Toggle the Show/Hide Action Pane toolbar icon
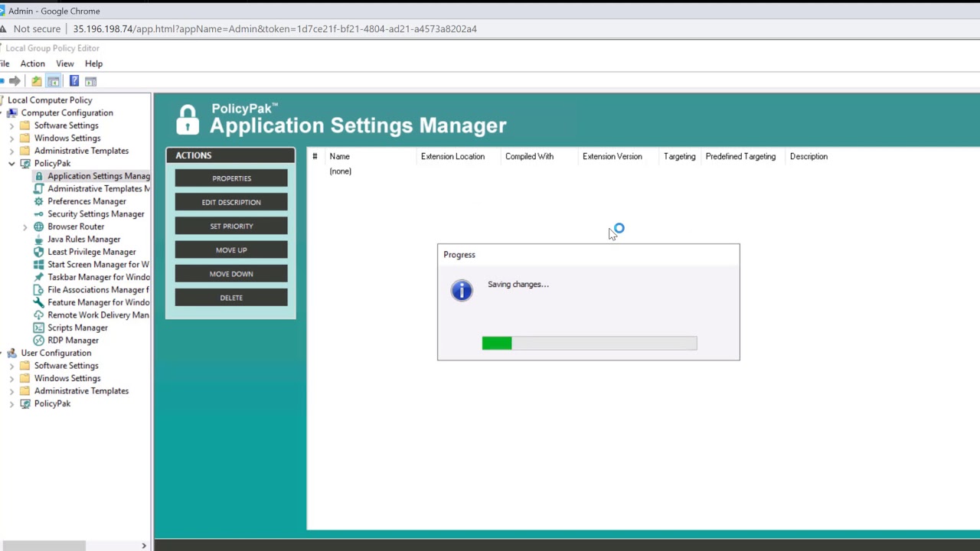 tap(90, 81)
